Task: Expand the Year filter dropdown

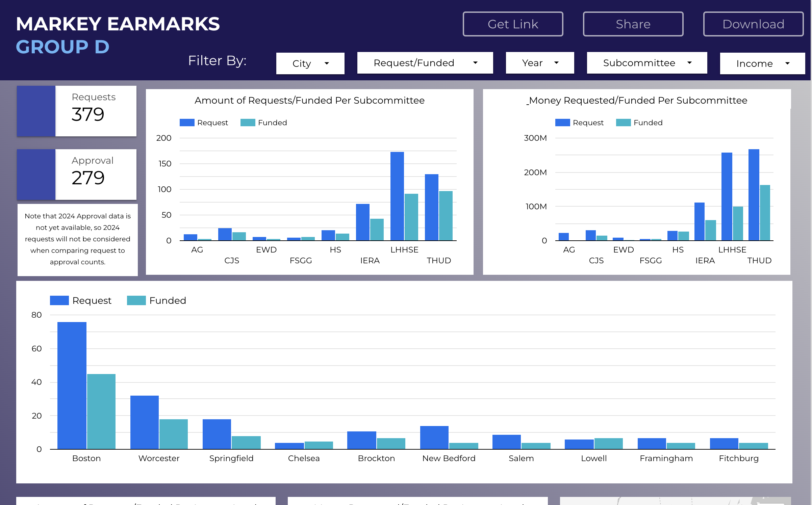Action: tap(540, 63)
